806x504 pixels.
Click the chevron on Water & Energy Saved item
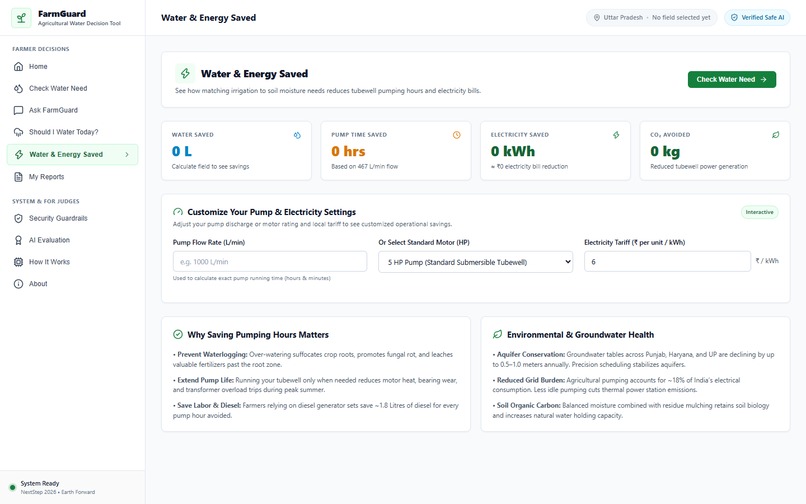pyautogui.click(x=127, y=154)
